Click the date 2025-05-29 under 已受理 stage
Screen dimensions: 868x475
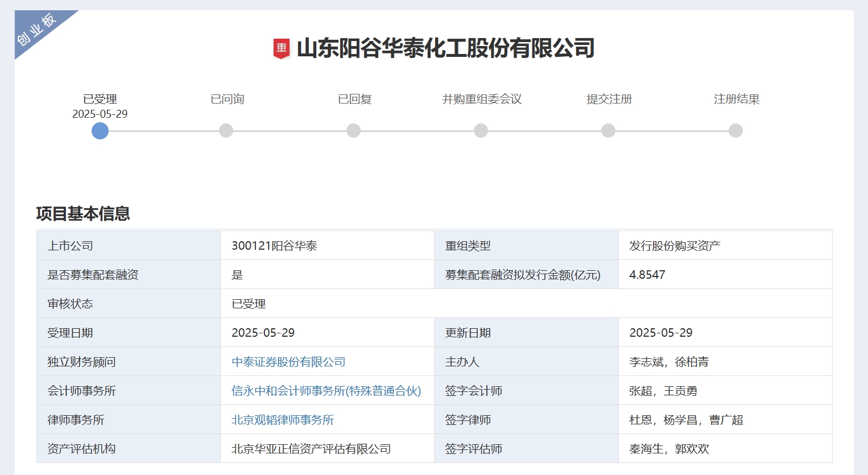coord(100,114)
